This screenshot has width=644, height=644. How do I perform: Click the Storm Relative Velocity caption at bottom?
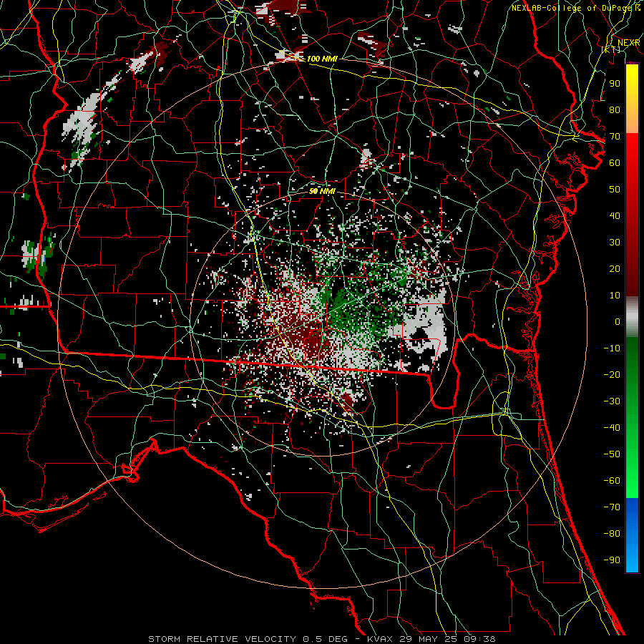pyautogui.click(x=321, y=639)
